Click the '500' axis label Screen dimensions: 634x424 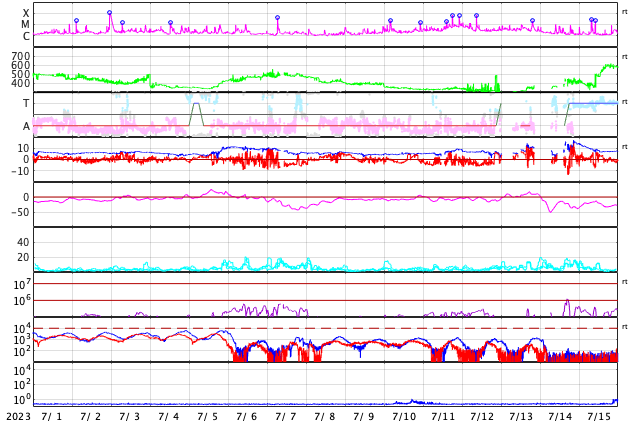click(x=21, y=74)
